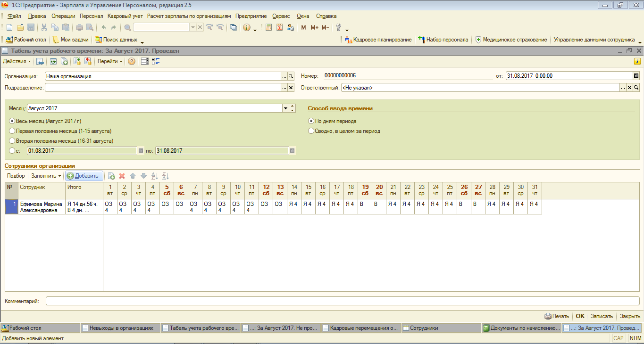Select 'Первая половина месяца' radio option
644x344 pixels.
pos(12,131)
